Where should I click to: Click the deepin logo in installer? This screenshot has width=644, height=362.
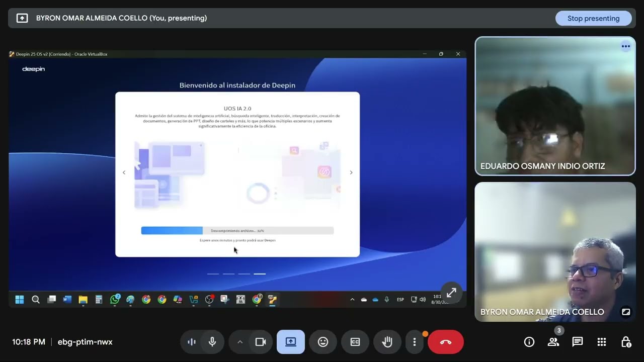point(34,69)
